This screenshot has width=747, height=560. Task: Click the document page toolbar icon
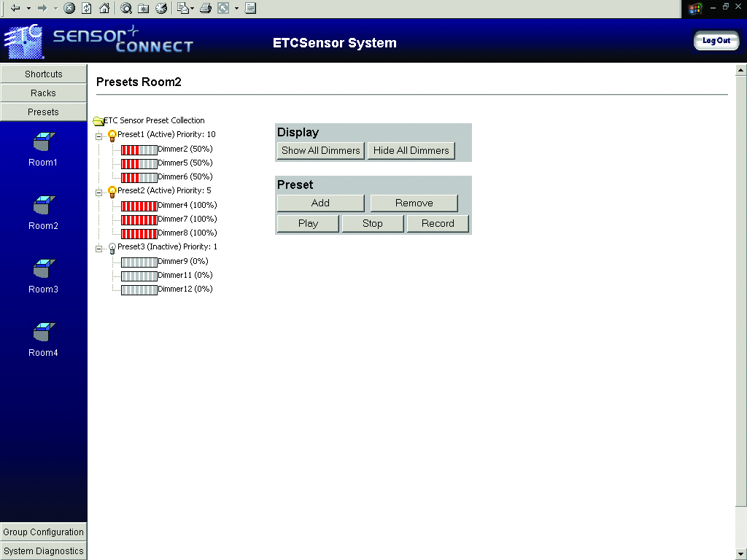pyautogui.click(x=251, y=8)
